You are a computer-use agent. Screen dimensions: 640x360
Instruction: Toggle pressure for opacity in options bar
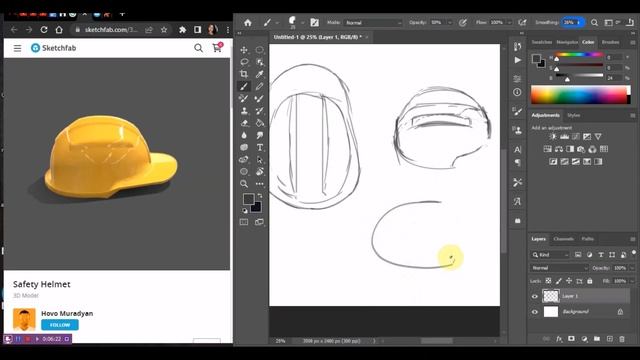[462, 23]
